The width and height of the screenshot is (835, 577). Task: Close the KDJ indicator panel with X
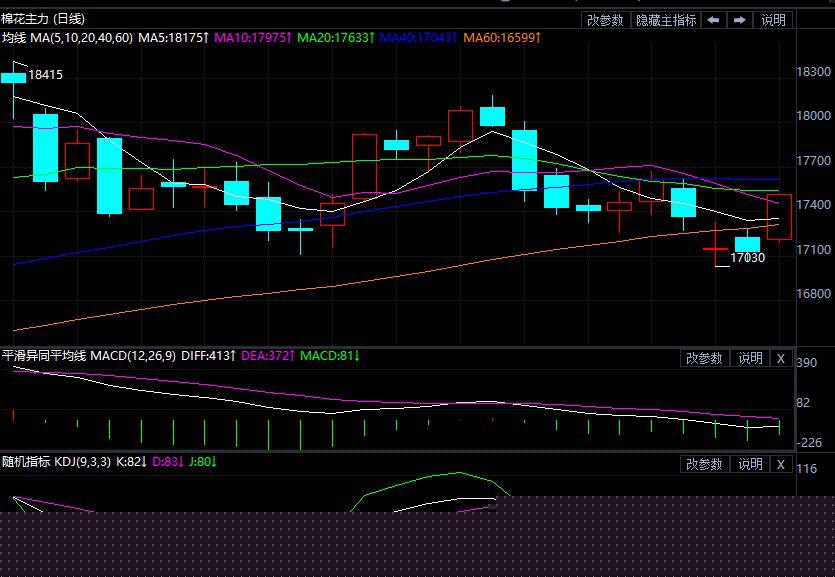coord(781,464)
